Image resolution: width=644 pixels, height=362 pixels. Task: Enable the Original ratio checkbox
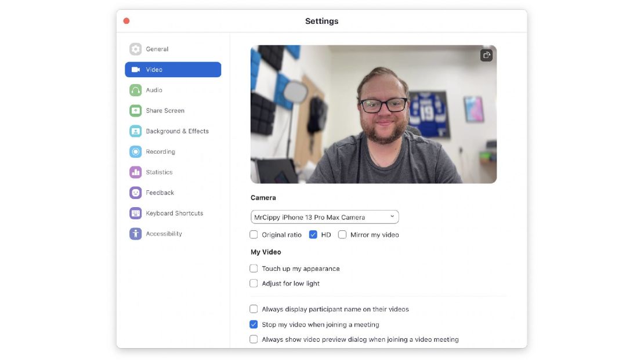coord(254,234)
